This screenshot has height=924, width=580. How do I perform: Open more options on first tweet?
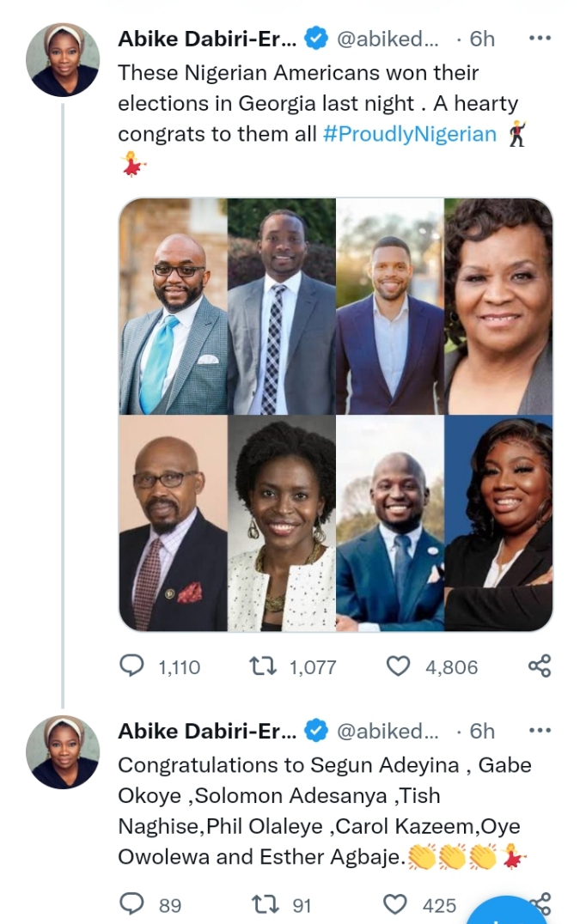point(539,39)
